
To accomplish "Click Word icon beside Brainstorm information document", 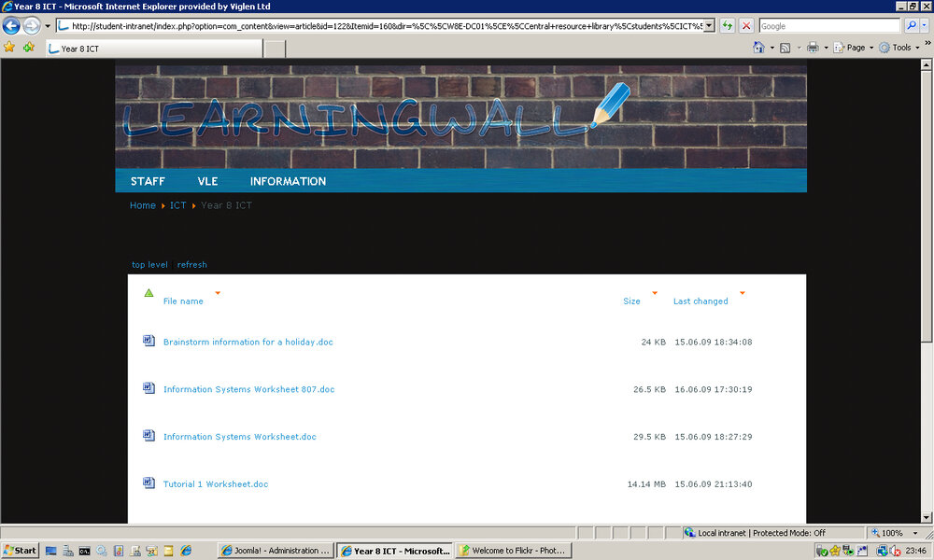I will coord(149,341).
